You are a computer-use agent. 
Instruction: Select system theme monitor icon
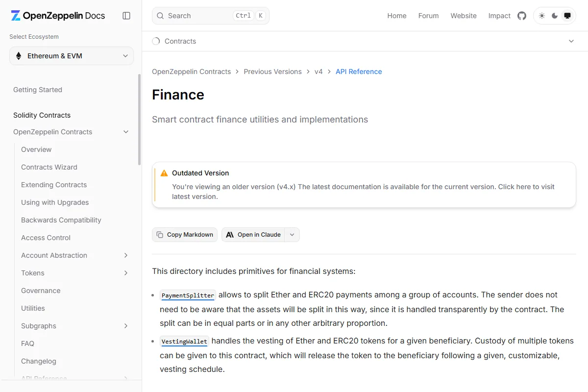[x=567, y=16]
